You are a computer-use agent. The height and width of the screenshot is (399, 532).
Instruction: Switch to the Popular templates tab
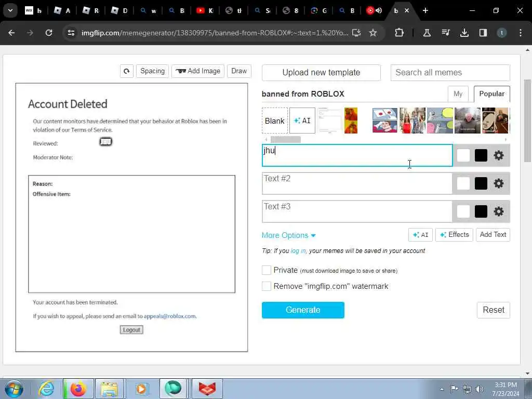pyautogui.click(x=491, y=94)
